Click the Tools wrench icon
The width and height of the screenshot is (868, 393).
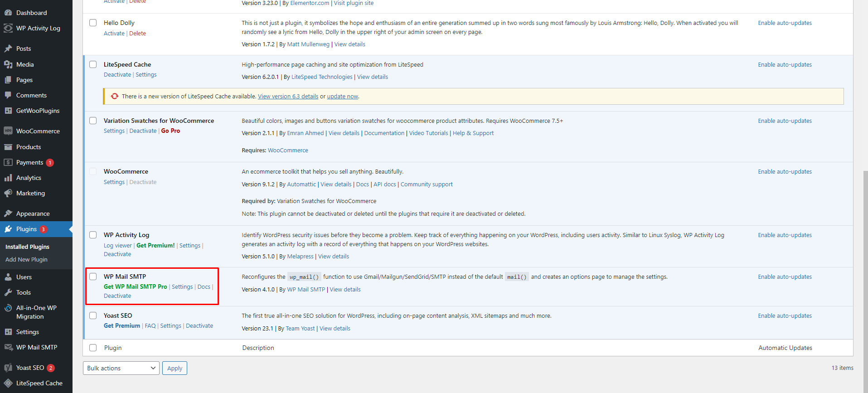[x=8, y=292]
